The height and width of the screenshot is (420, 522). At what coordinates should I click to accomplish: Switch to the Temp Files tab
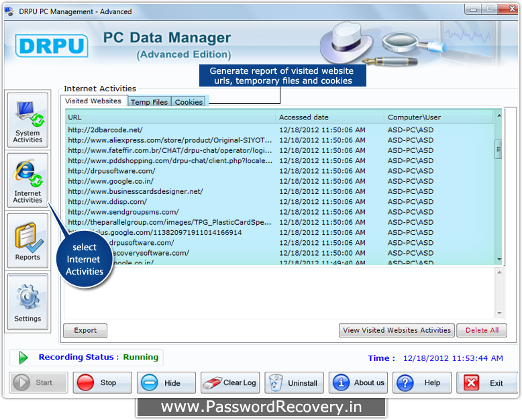tap(149, 102)
